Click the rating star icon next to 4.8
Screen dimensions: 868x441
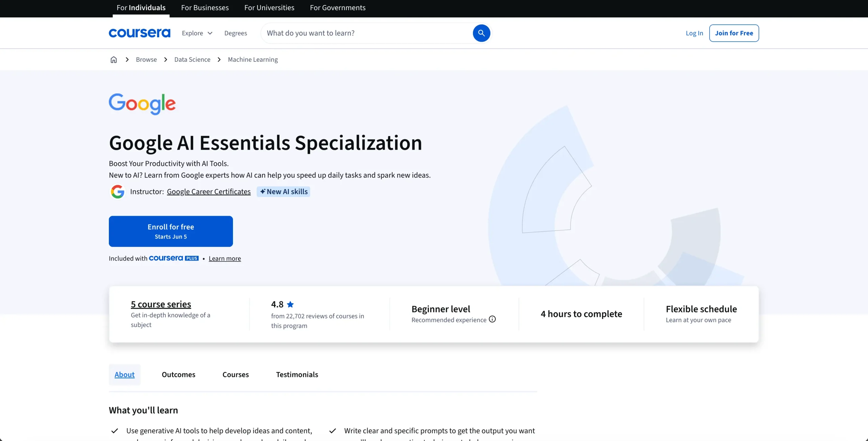click(x=290, y=304)
